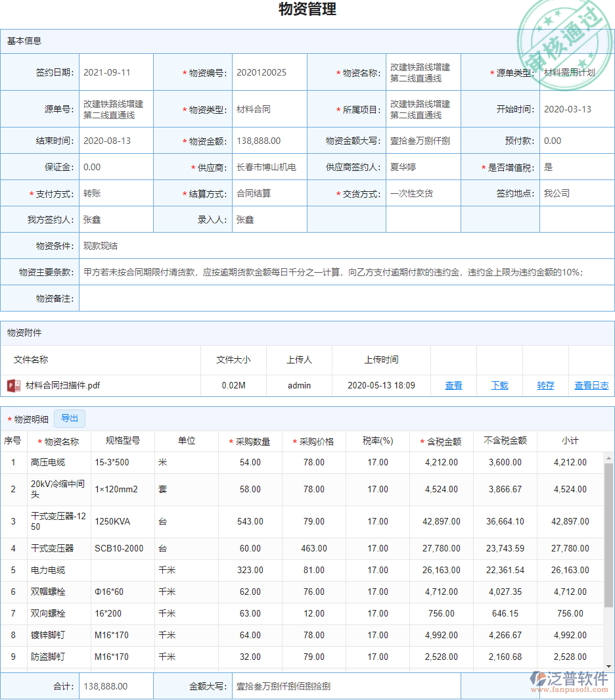Click the filename 材料合同扫描件.pdf

60,385
